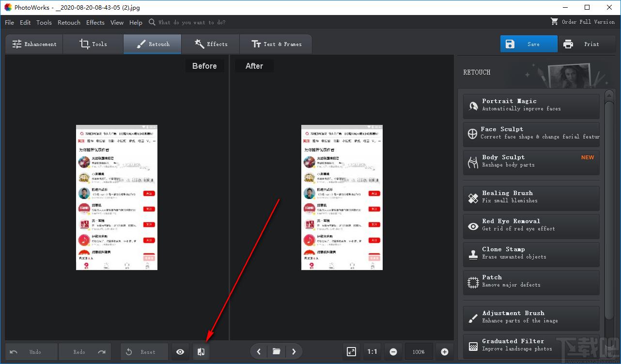Image resolution: width=621 pixels, height=364 pixels.
Task: Open the Help menu
Action: click(x=136, y=22)
